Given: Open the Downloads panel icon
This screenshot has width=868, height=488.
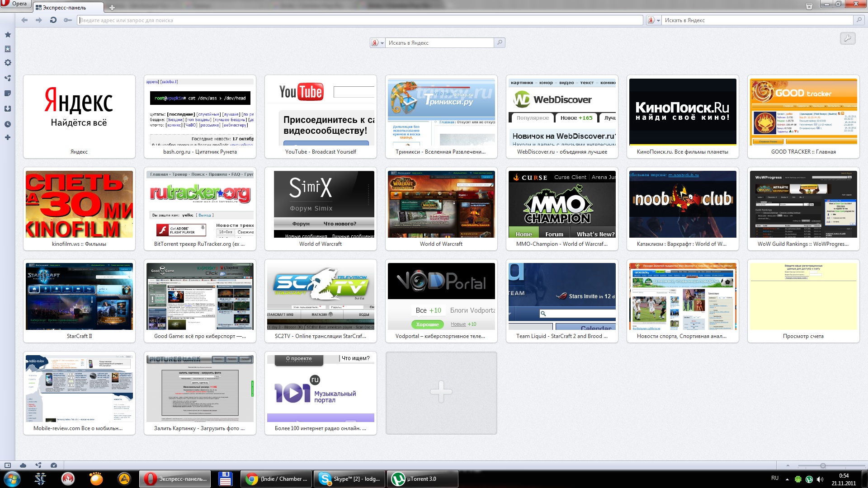Looking at the screenshot, I should pos(8,109).
